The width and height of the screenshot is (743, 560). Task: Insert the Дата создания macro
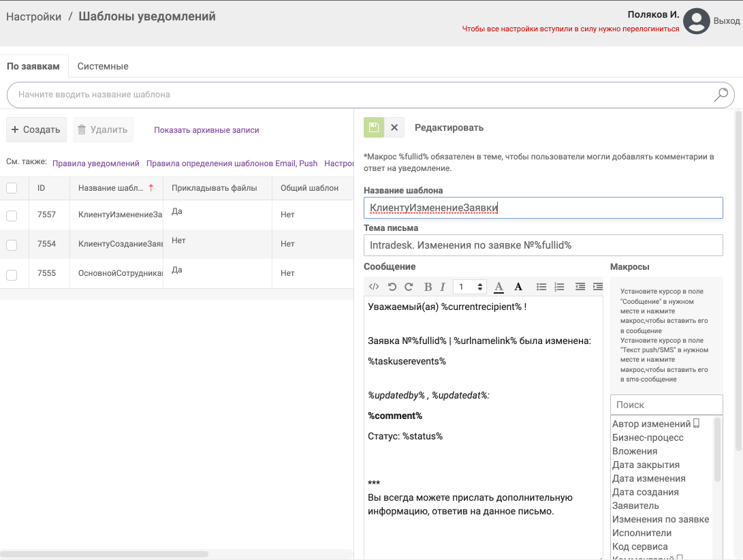pos(646,492)
